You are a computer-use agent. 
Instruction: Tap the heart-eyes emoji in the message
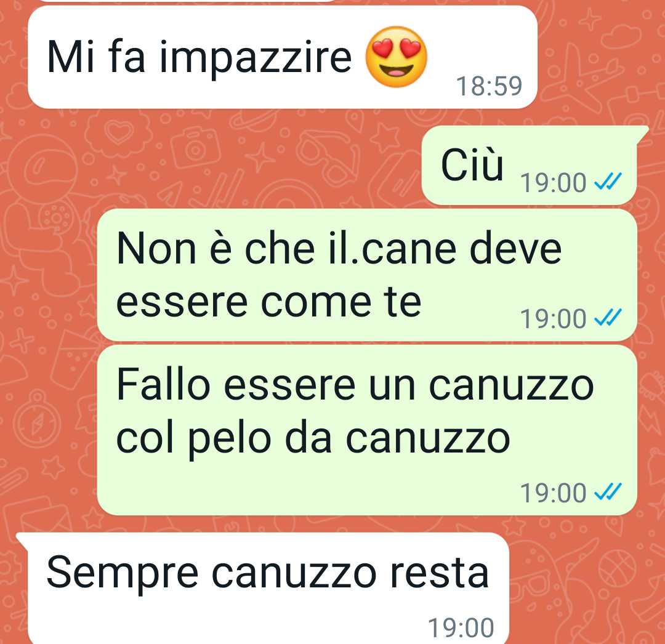pos(396,57)
